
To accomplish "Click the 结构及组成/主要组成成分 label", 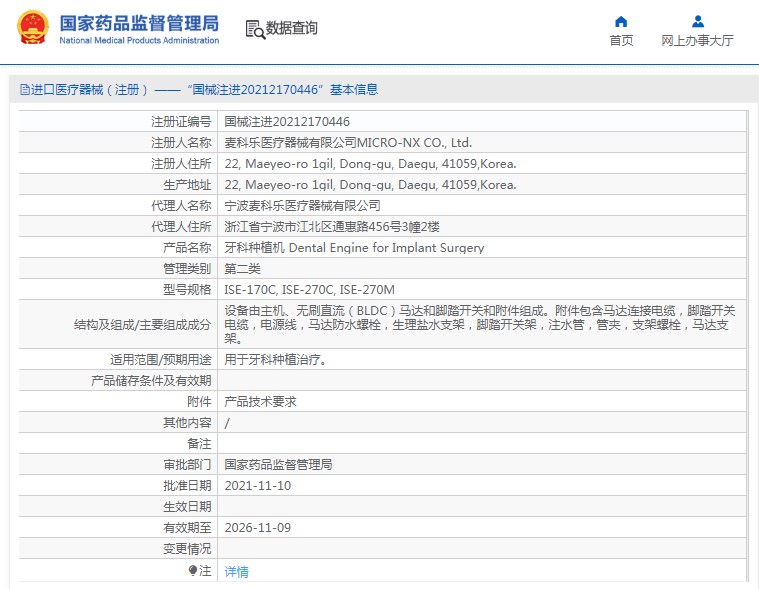I will (143, 324).
